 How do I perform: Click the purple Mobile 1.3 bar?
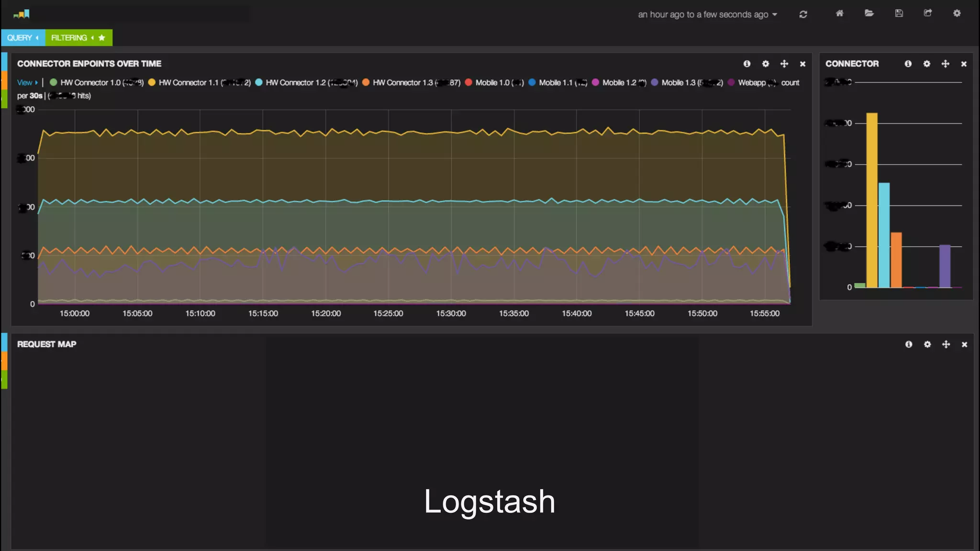click(x=945, y=266)
